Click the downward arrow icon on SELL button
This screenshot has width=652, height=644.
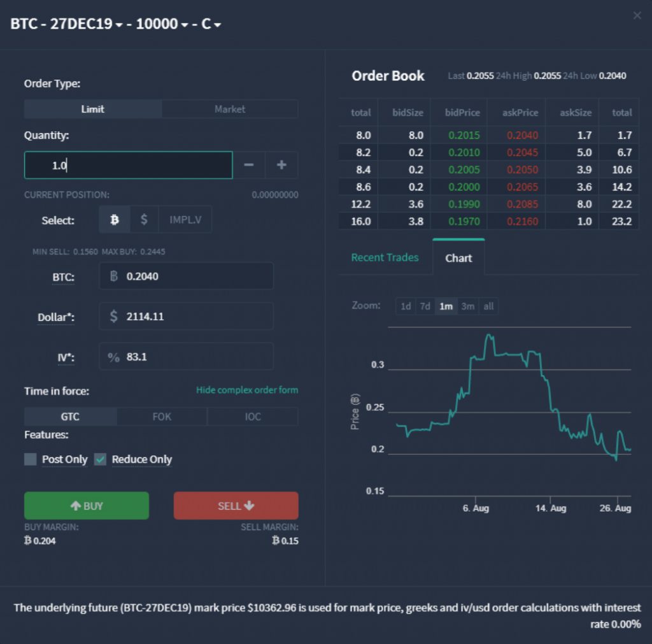250,505
